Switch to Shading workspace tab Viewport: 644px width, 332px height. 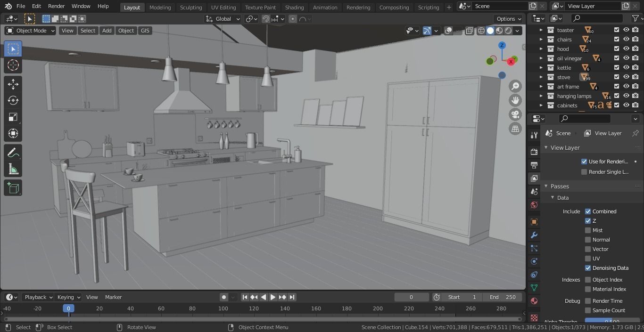294,7
